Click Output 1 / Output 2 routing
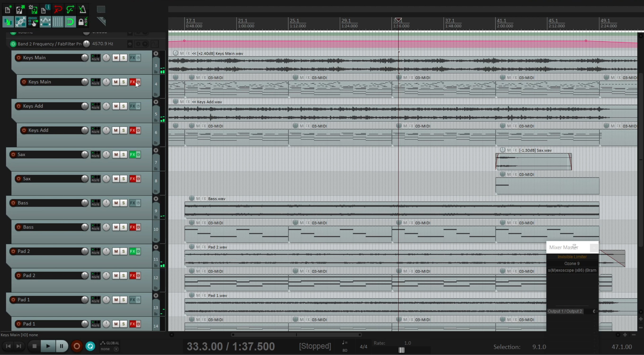The height and width of the screenshot is (355, 644). [565, 311]
